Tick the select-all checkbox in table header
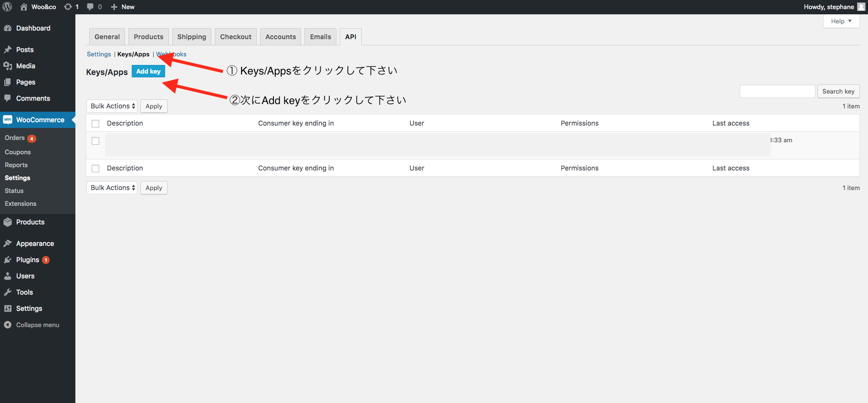 point(95,124)
